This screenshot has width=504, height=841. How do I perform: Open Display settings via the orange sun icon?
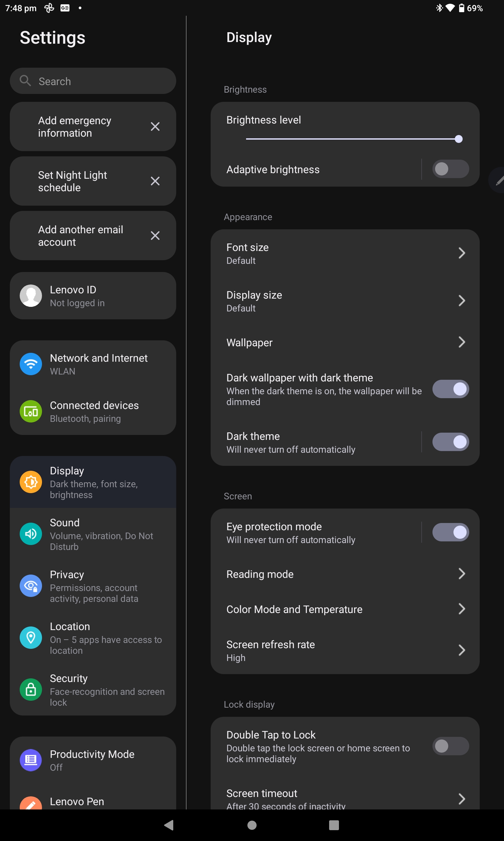coord(31,482)
